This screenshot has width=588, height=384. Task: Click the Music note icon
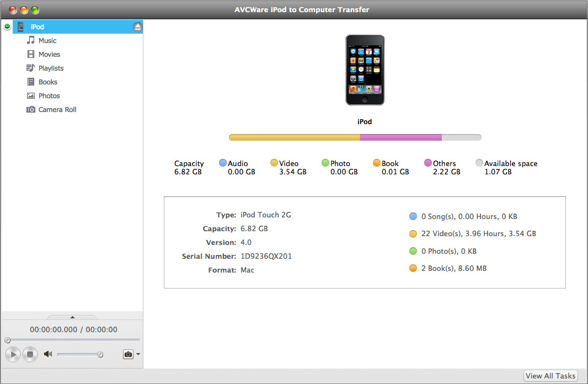31,40
